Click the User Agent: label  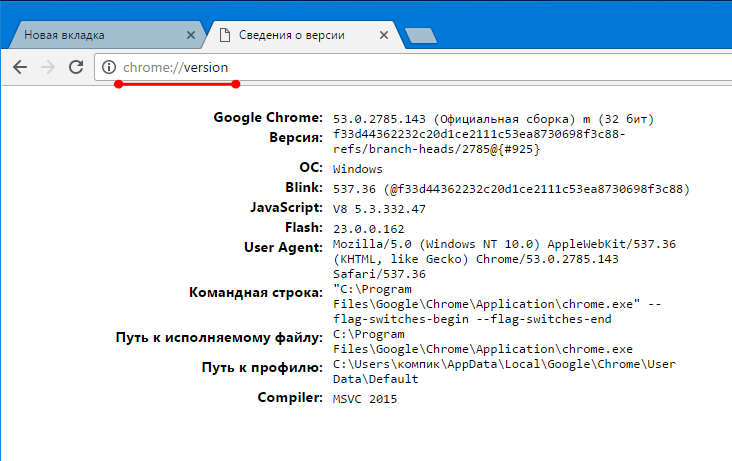tap(283, 248)
